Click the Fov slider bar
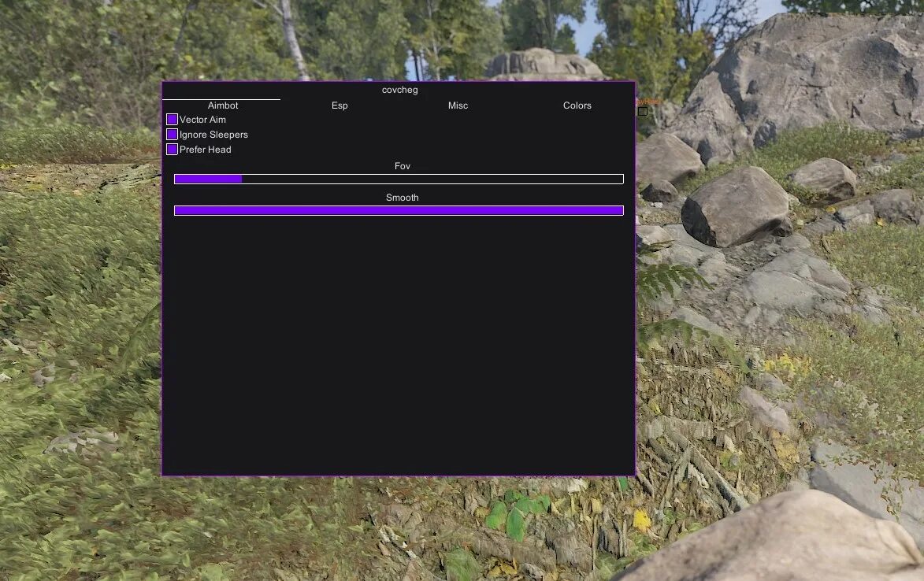 [399, 179]
